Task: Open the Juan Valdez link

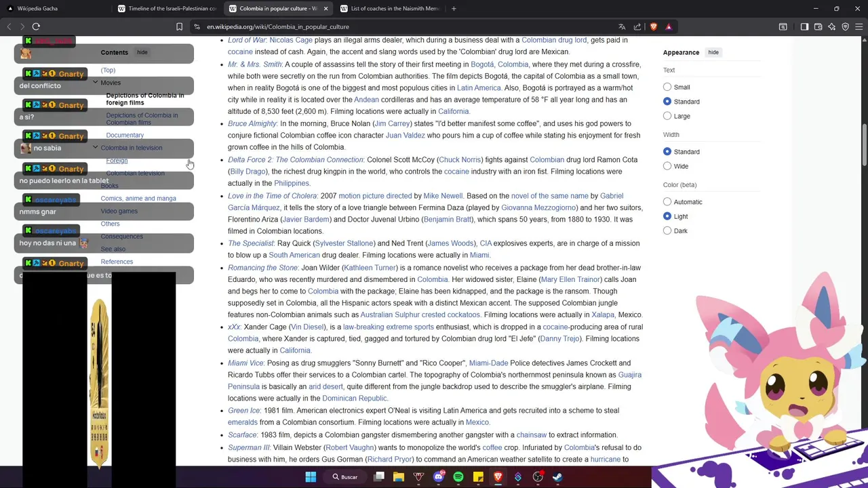Action: click(405, 135)
